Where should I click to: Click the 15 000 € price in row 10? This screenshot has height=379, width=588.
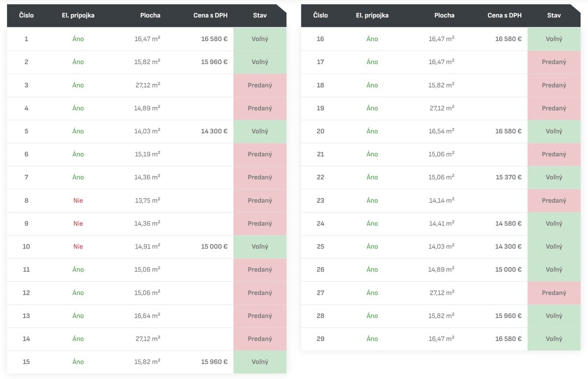click(x=214, y=247)
